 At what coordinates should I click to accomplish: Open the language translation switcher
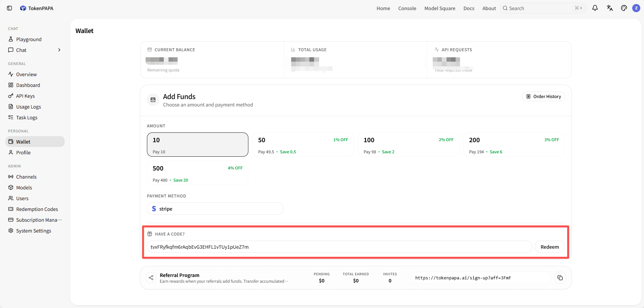pyautogui.click(x=610, y=8)
